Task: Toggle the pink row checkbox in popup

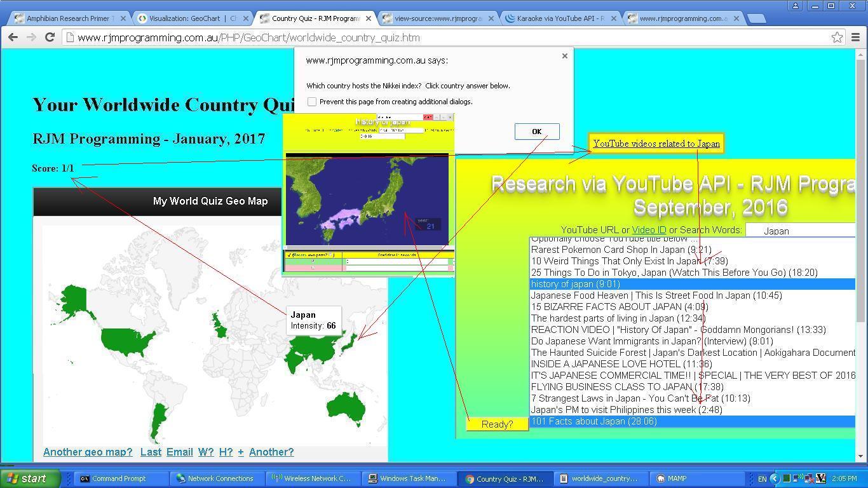Action: pyautogui.click(x=312, y=268)
